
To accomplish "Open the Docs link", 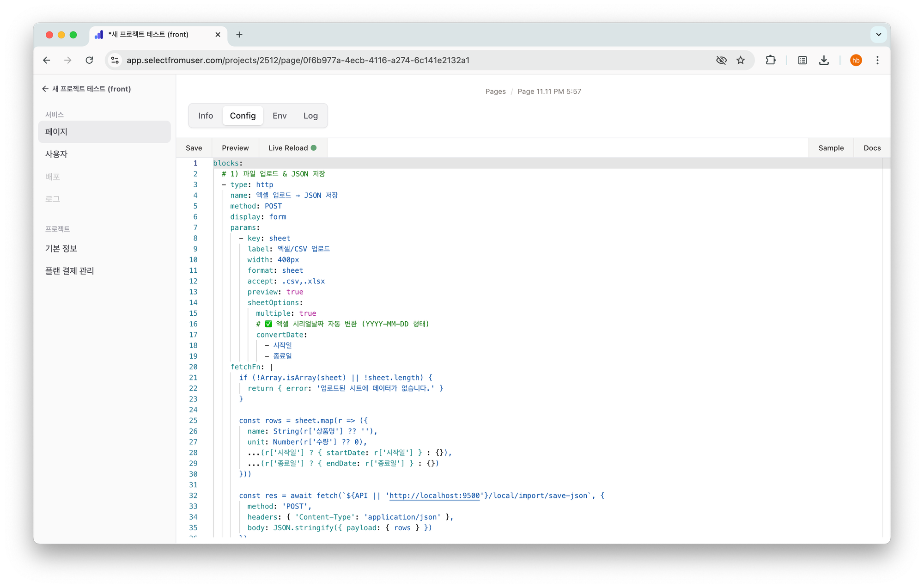I will coord(872,148).
